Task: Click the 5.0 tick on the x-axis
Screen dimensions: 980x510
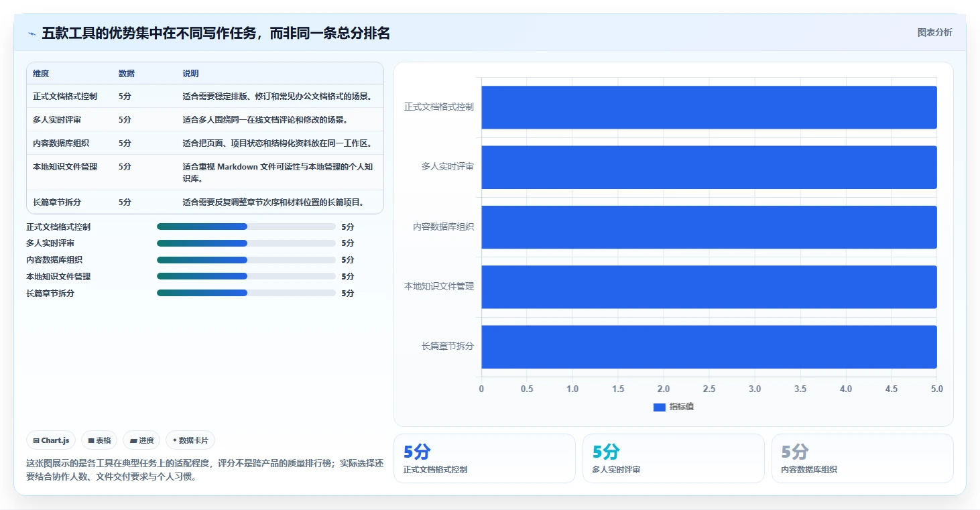Action: point(937,389)
